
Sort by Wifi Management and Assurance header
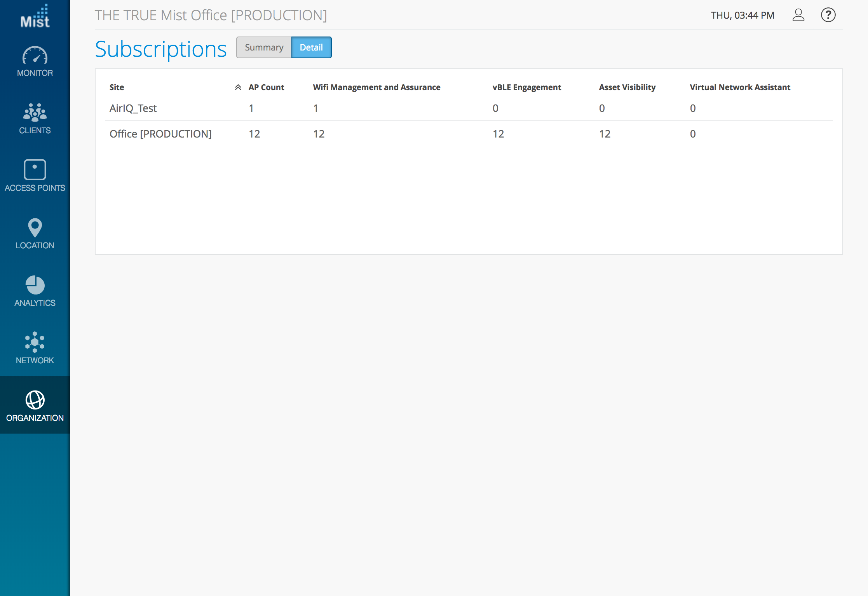(x=376, y=87)
